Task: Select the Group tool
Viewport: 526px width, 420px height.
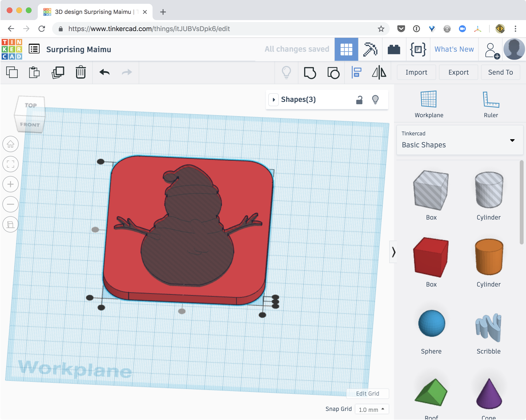Action: (x=310, y=72)
